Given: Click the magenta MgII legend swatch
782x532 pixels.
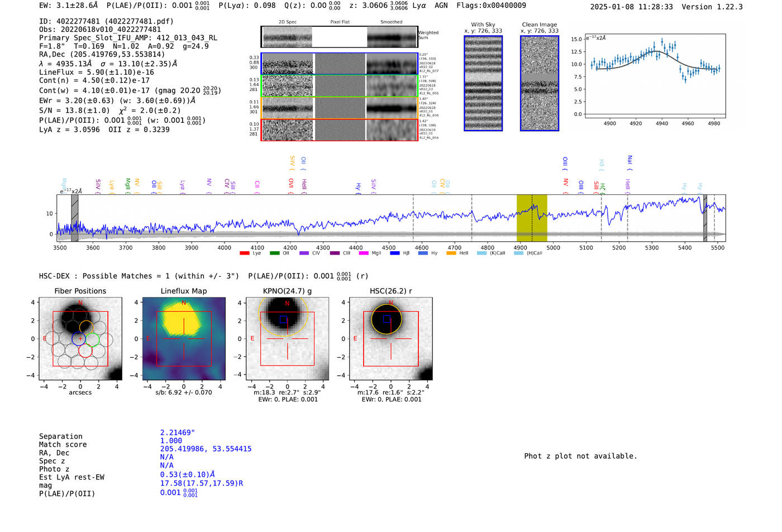Looking at the screenshot, I should coord(364,253).
